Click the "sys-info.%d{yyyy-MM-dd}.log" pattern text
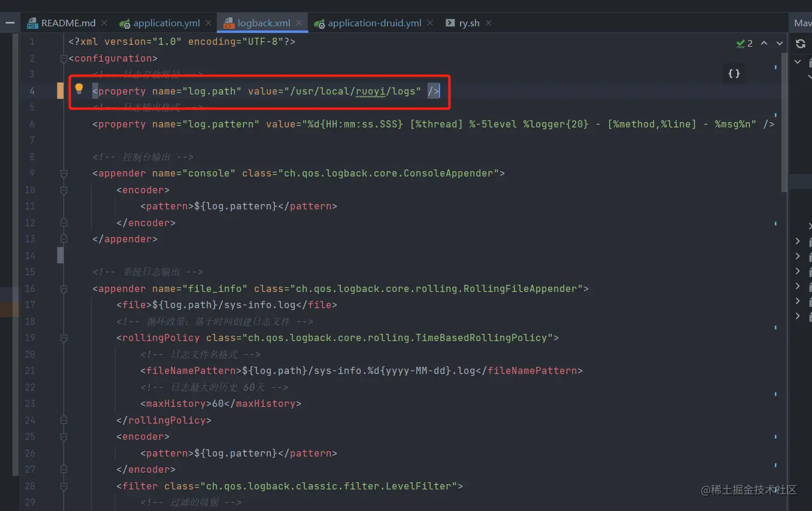Image resolution: width=812 pixels, height=511 pixels. pos(395,371)
